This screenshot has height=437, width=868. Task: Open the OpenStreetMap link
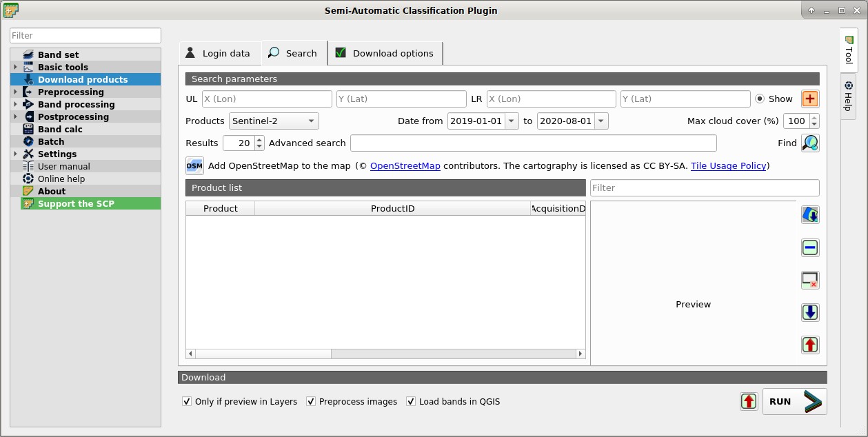coord(405,165)
